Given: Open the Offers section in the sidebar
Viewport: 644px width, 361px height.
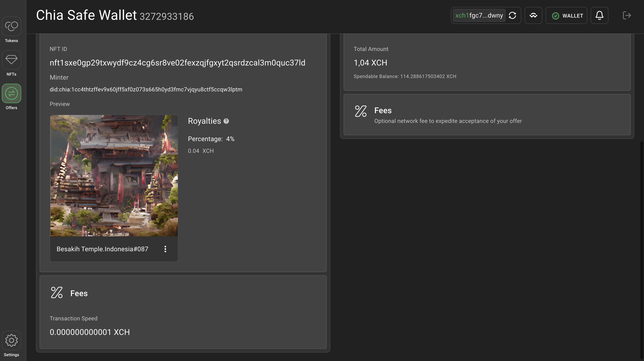Looking at the screenshot, I should click(11, 93).
